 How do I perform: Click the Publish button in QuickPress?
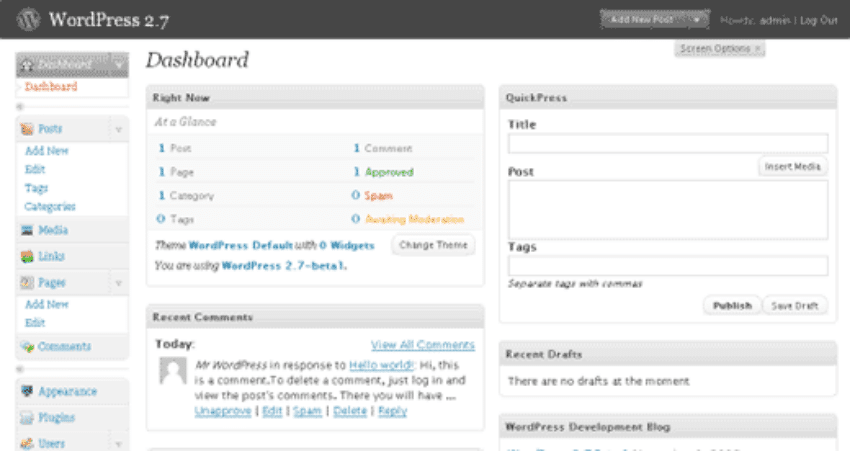click(732, 306)
